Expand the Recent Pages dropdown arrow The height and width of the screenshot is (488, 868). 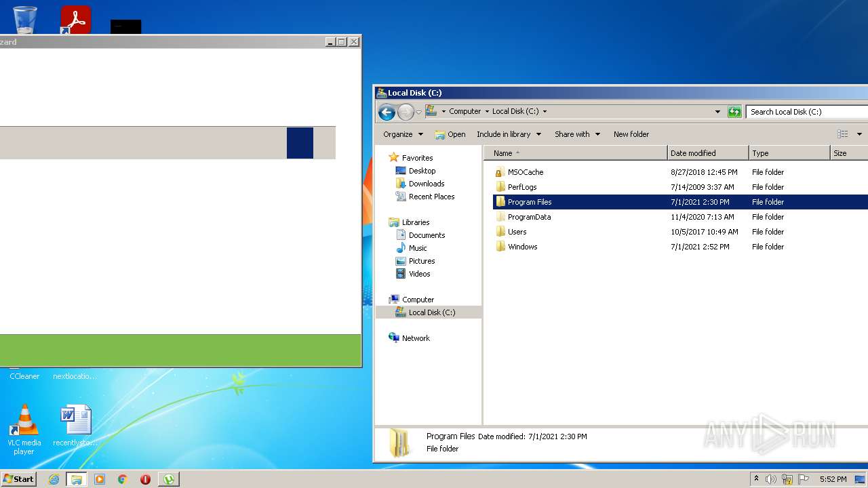click(419, 112)
